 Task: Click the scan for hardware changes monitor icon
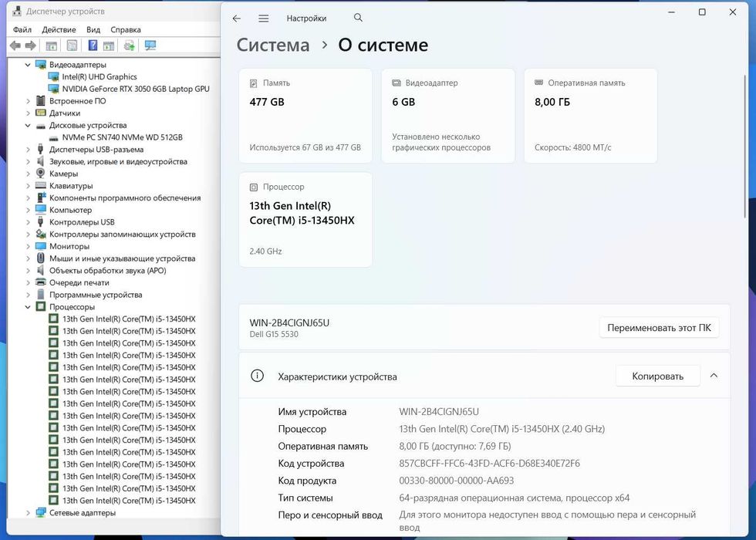coord(150,46)
